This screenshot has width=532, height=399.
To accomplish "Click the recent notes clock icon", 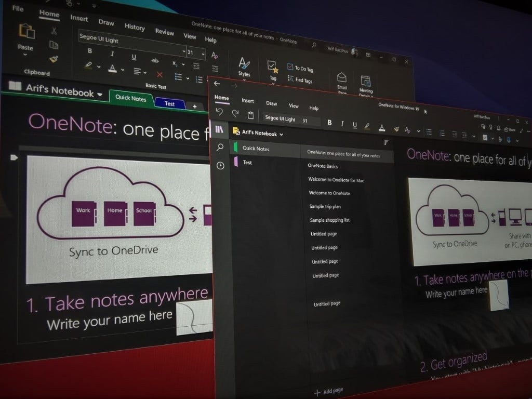I will coord(221,165).
